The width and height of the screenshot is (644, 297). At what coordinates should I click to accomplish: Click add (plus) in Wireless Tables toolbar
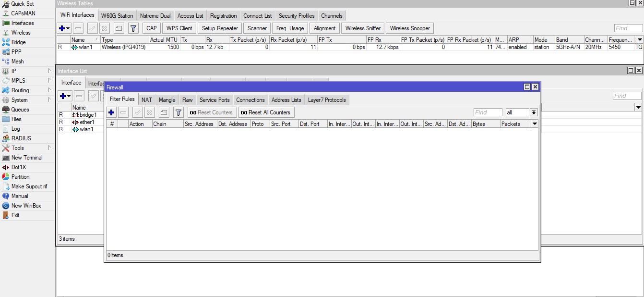pos(64,28)
